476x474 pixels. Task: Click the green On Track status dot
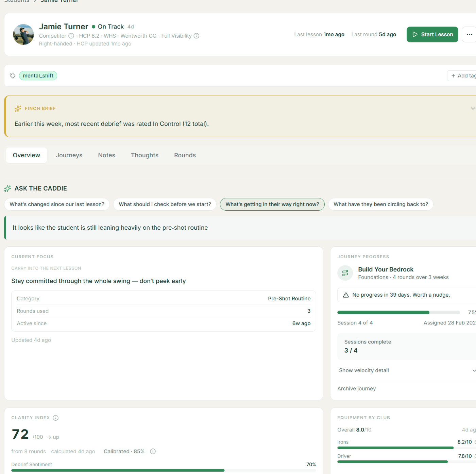[x=93, y=27]
